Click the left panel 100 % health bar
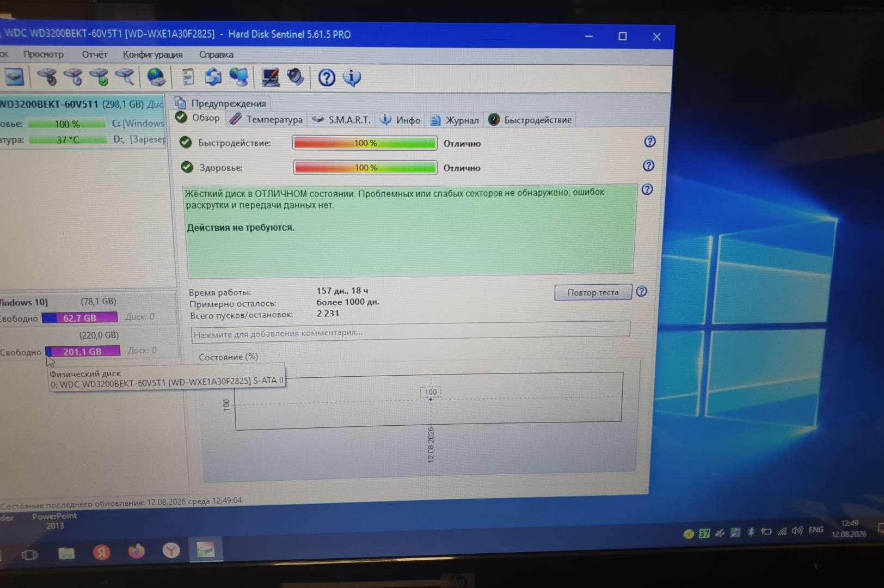 coord(66,124)
